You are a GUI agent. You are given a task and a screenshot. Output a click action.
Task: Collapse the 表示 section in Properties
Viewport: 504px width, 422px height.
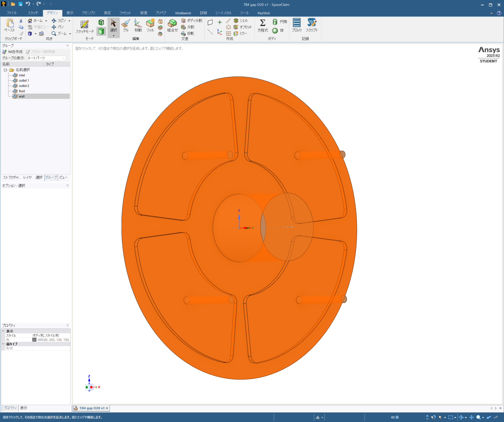(x=3, y=331)
